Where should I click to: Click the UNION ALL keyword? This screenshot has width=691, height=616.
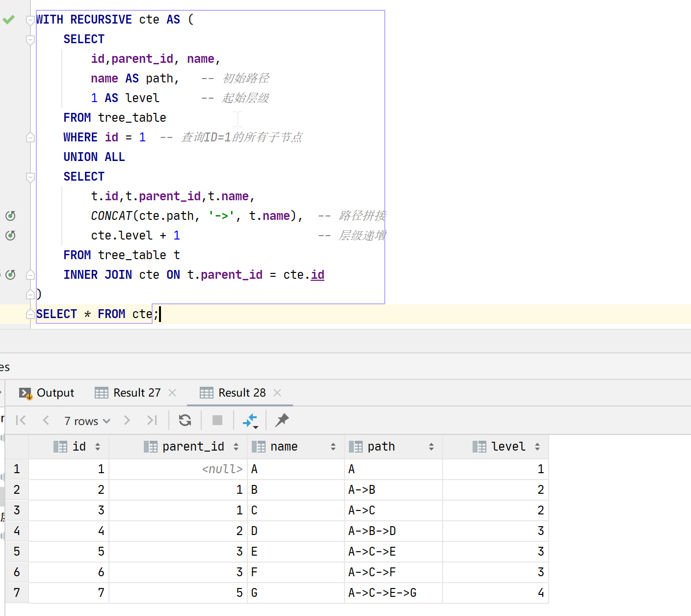(x=94, y=157)
